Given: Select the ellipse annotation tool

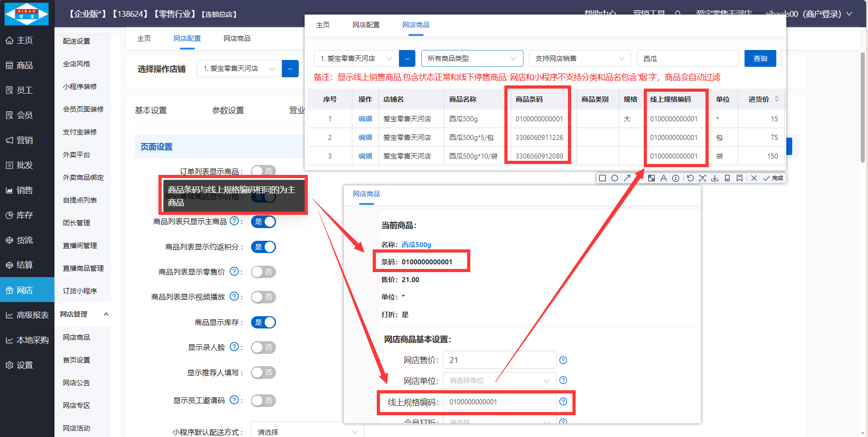Looking at the screenshot, I should click(615, 178).
